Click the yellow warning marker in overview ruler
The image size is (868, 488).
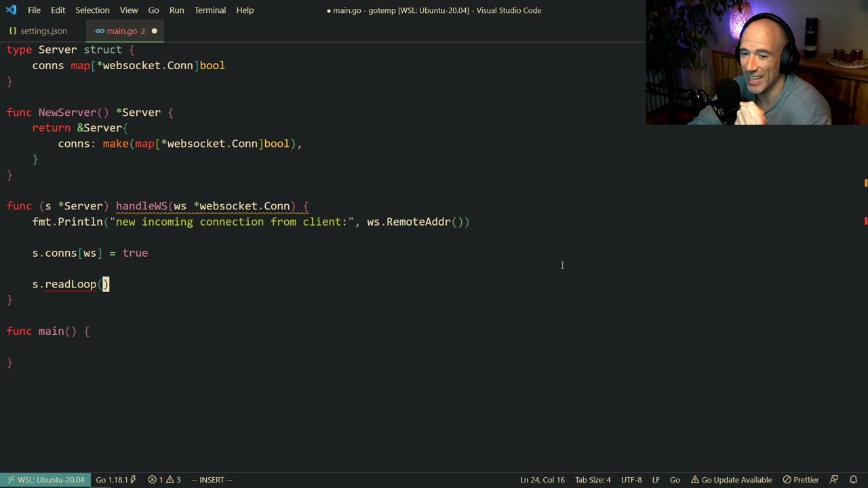coord(866,182)
